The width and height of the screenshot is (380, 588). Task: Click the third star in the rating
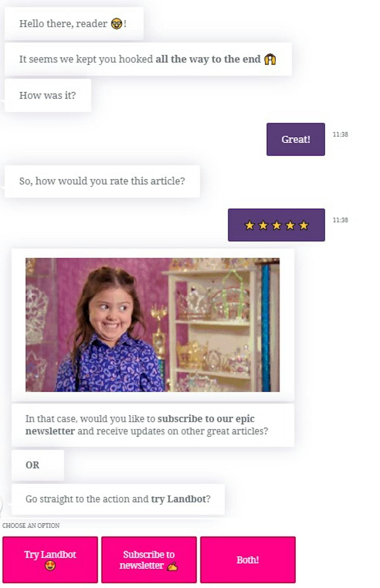277,225
